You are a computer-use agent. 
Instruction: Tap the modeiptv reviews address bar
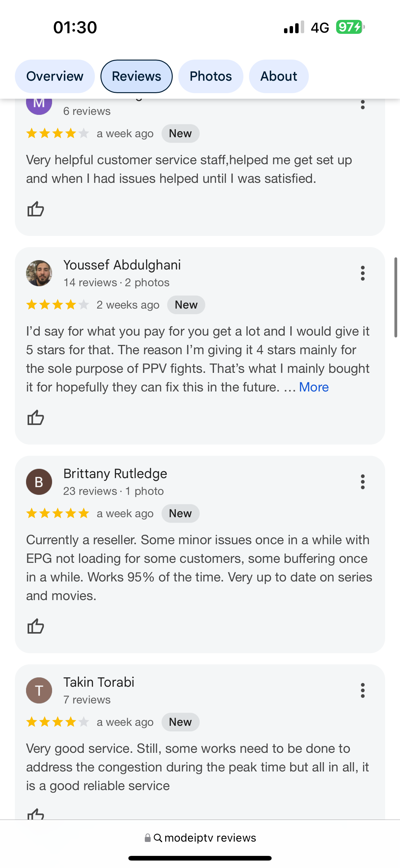(200, 838)
